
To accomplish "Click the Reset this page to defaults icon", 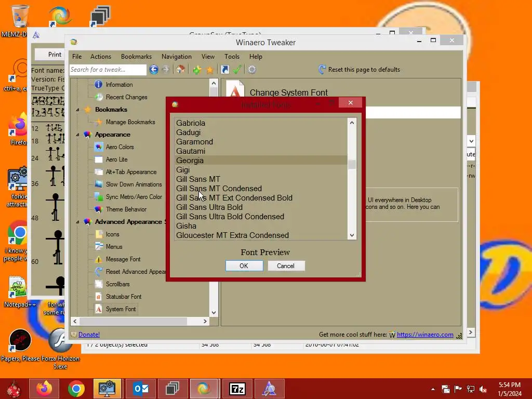I will pos(322,70).
